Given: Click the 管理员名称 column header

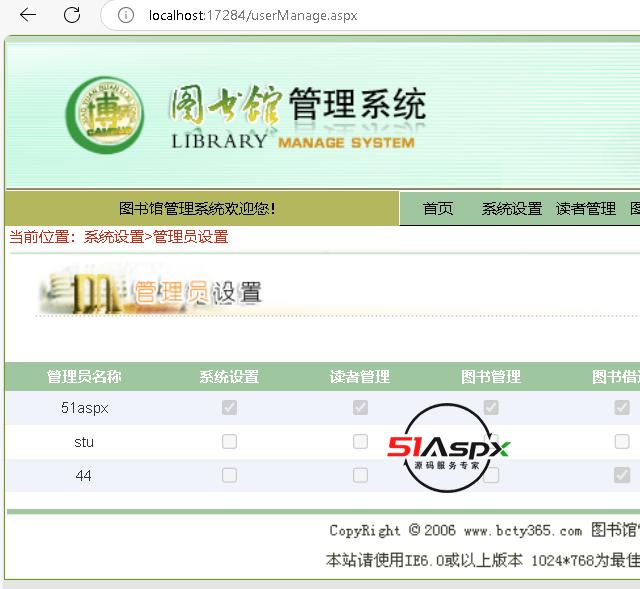Looking at the screenshot, I should [84, 376].
